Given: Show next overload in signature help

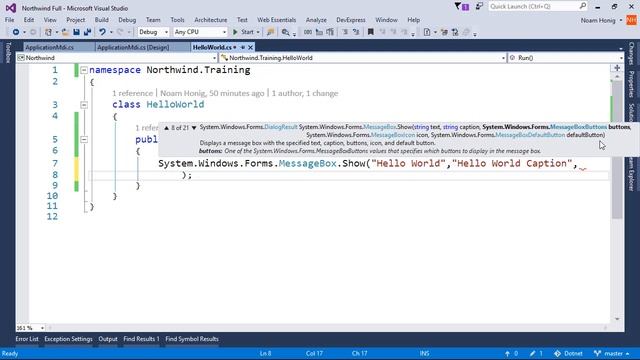Looking at the screenshot, I should [194, 128].
